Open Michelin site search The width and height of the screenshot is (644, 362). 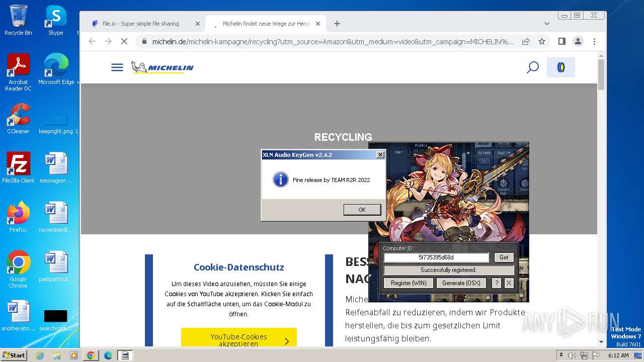coord(533,67)
